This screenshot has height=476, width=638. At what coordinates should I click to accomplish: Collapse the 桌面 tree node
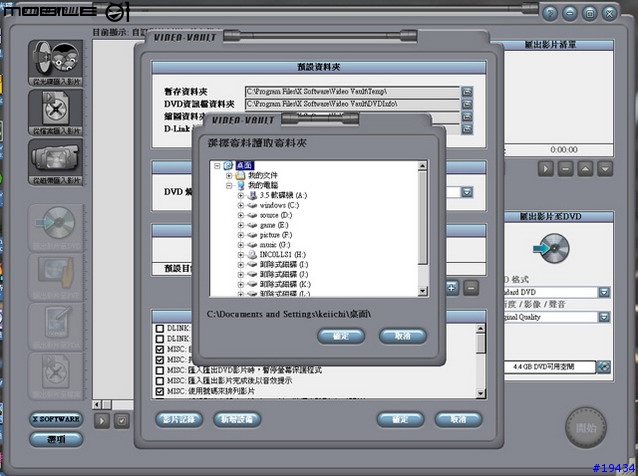(217, 166)
